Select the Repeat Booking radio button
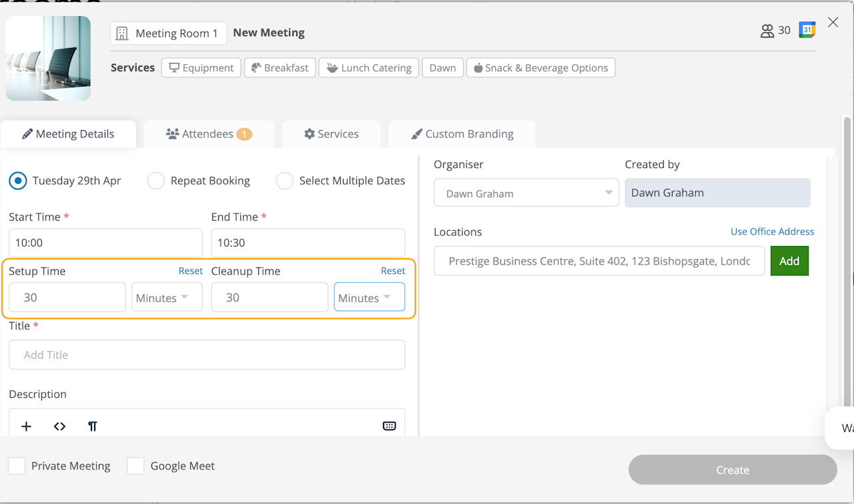This screenshot has height=504, width=854. click(156, 181)
